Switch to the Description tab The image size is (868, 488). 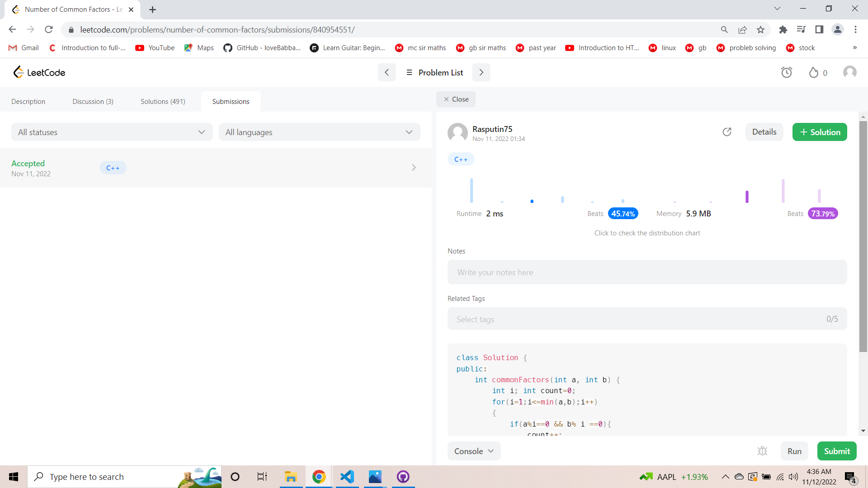pos(28,101)
